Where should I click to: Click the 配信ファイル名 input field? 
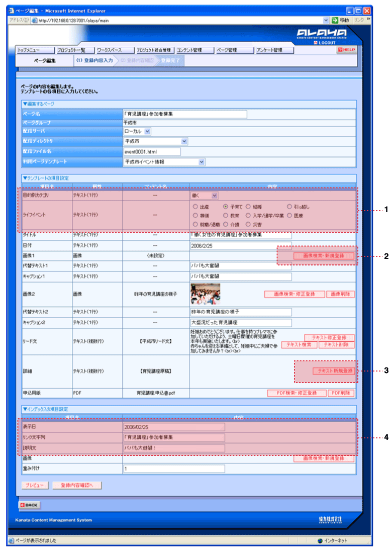pos(152,152)
